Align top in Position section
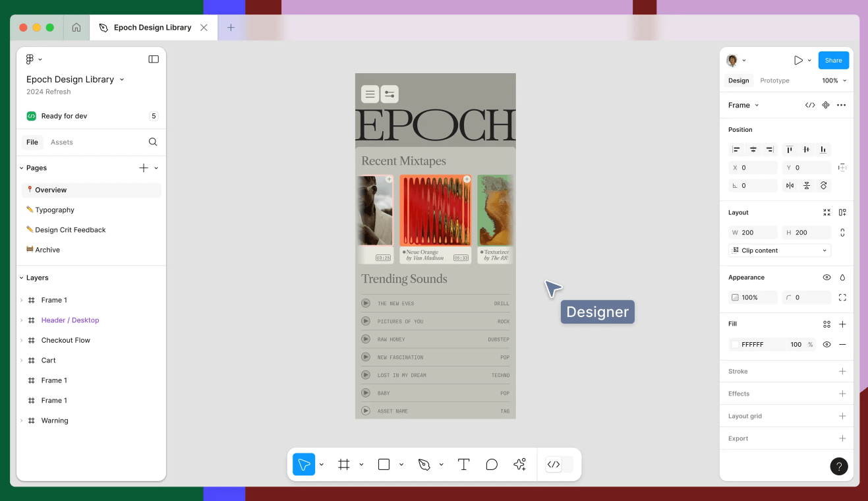This screenshot has width=868, height=501. (x=790, y=150)
